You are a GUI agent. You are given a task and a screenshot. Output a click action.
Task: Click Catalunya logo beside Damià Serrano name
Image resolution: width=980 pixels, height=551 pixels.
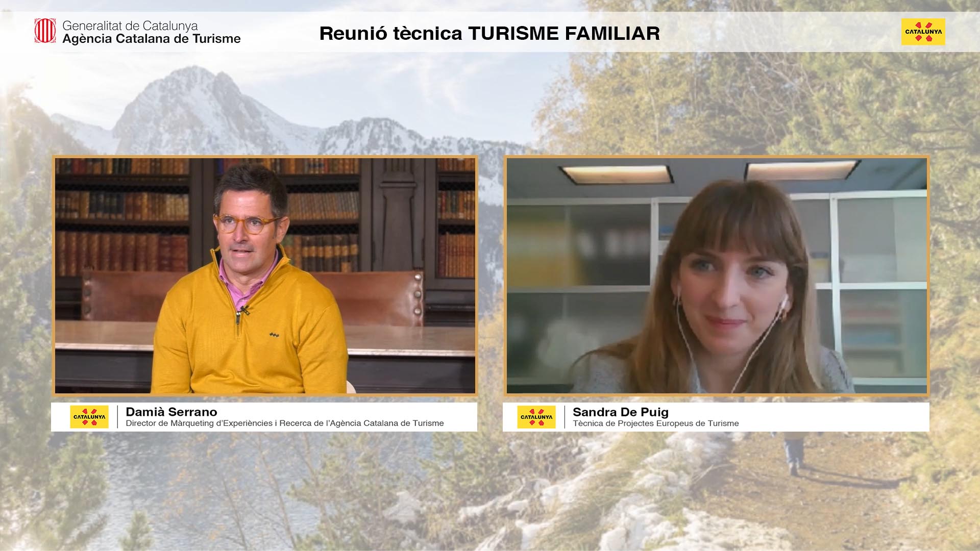89,417
